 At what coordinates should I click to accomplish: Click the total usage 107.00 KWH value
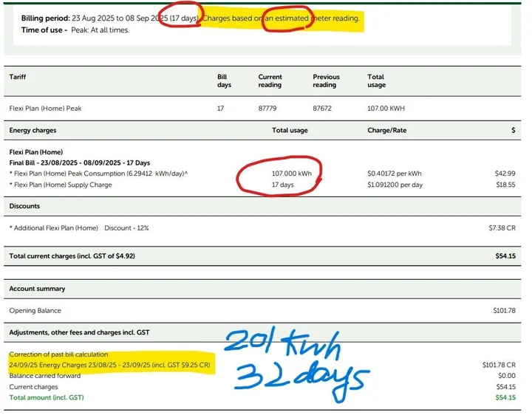coord(386,109)
